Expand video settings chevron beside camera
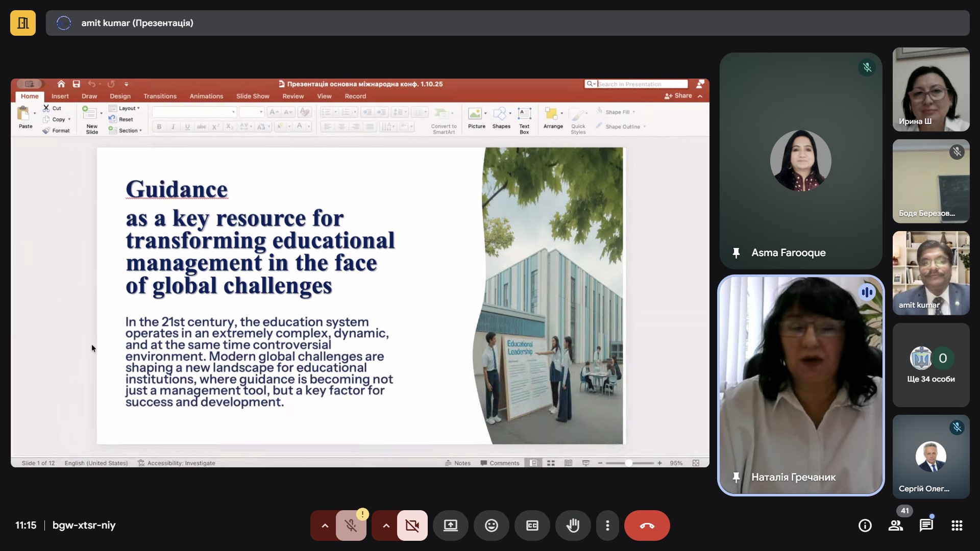Image resolution: width=980 pixels, height=551 pixels. coord(386,525)
